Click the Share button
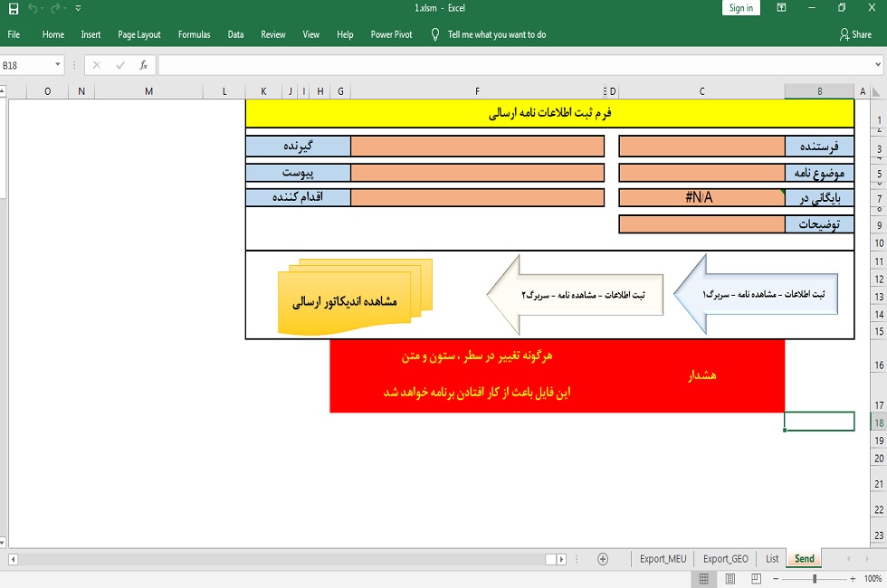 click(854, 33)
